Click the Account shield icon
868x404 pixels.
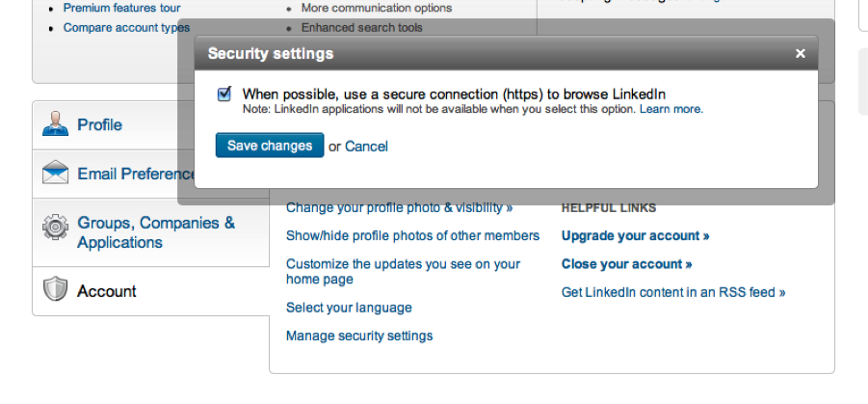[x=55, y=290]
